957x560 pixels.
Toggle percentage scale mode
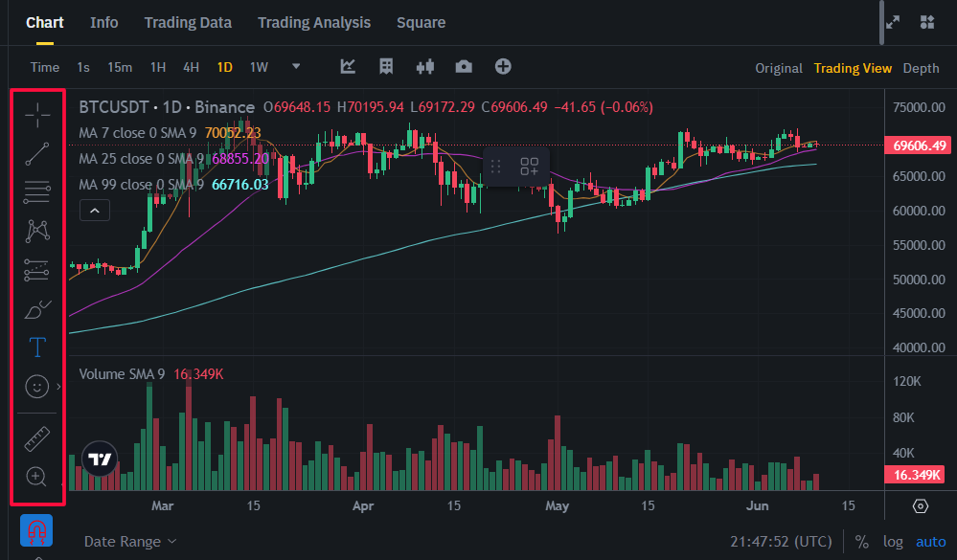coord(862,542)
